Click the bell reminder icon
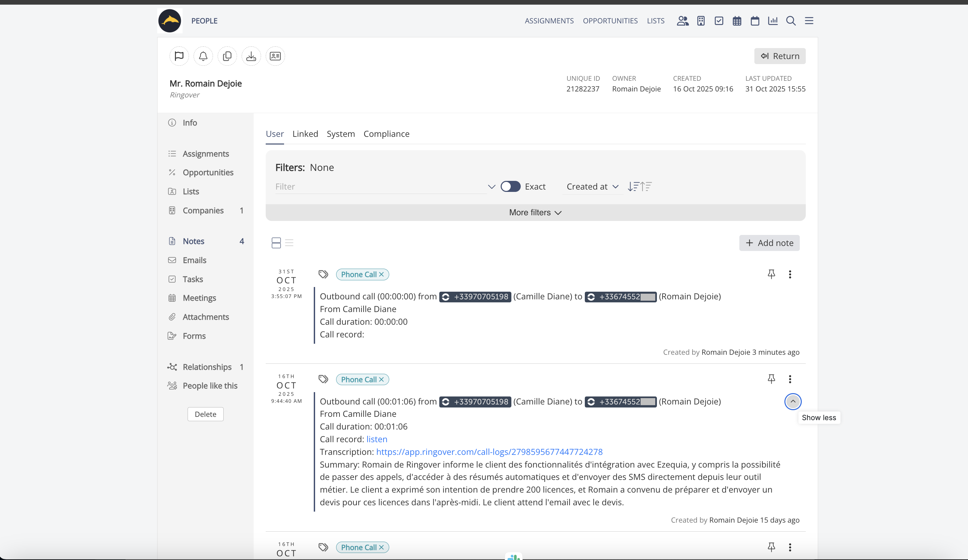 203,56
